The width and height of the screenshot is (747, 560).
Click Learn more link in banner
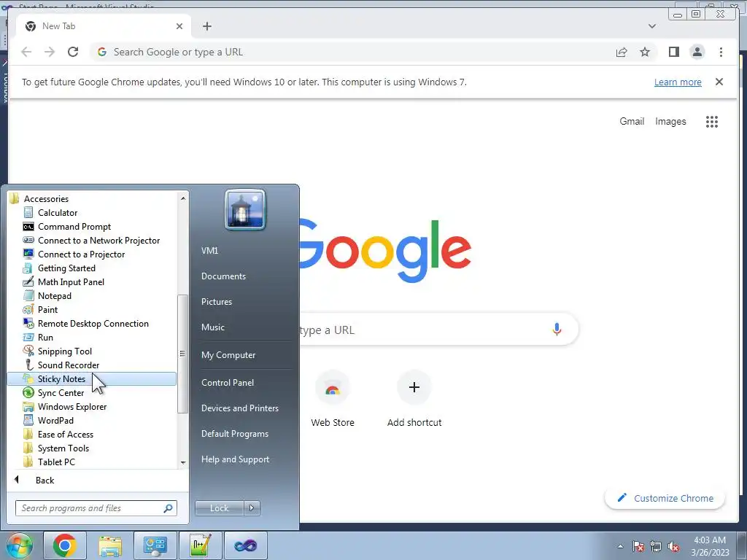678,82
